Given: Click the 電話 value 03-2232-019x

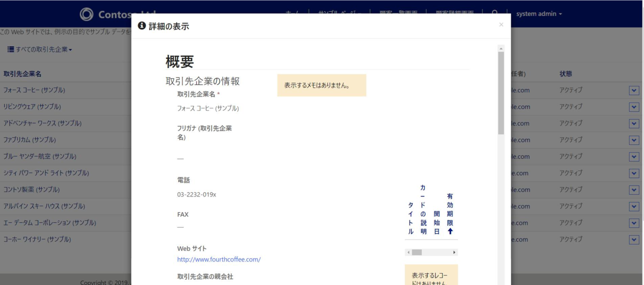Looking at the screenshot, I should click(196, 194).
